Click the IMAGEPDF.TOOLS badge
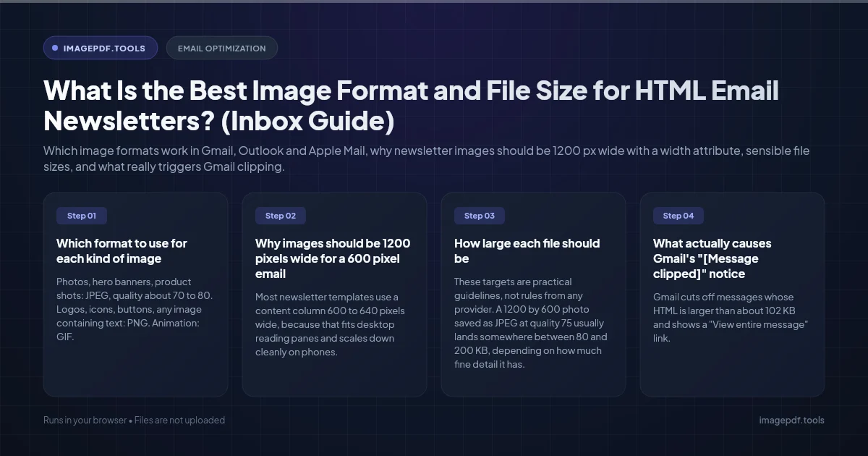 [101, 48]
